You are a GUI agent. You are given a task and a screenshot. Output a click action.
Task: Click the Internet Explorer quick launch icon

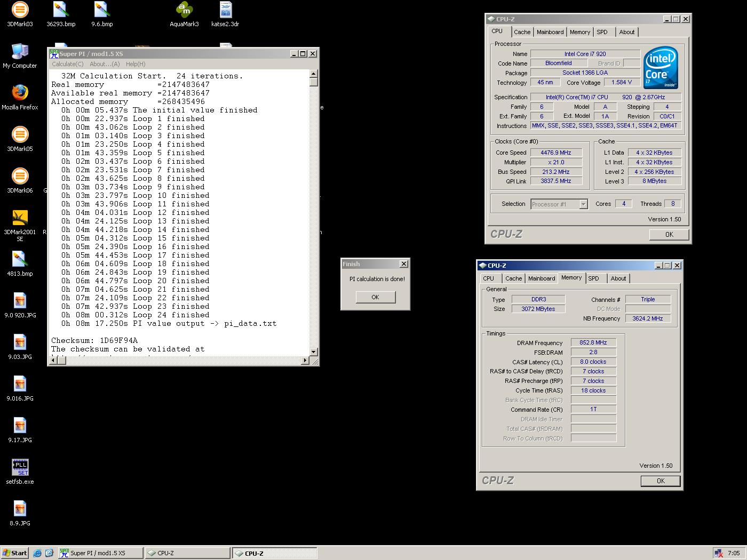point(37,553)
